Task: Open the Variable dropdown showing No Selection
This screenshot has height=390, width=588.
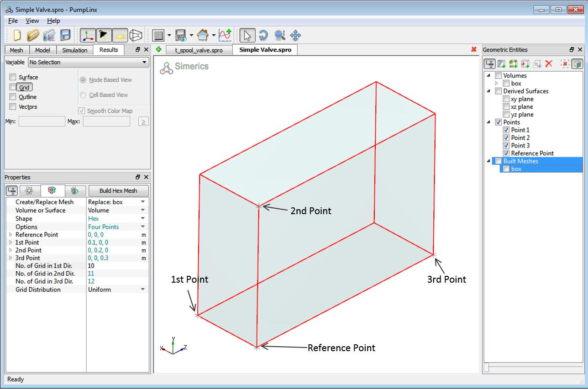Action: [87, 62]
